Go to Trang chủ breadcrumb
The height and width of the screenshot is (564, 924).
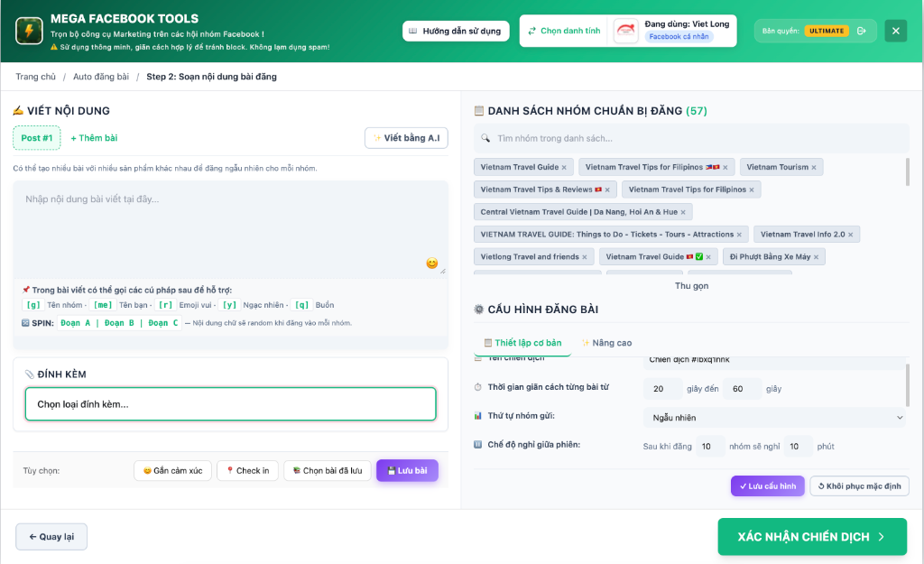pos(35,77)
